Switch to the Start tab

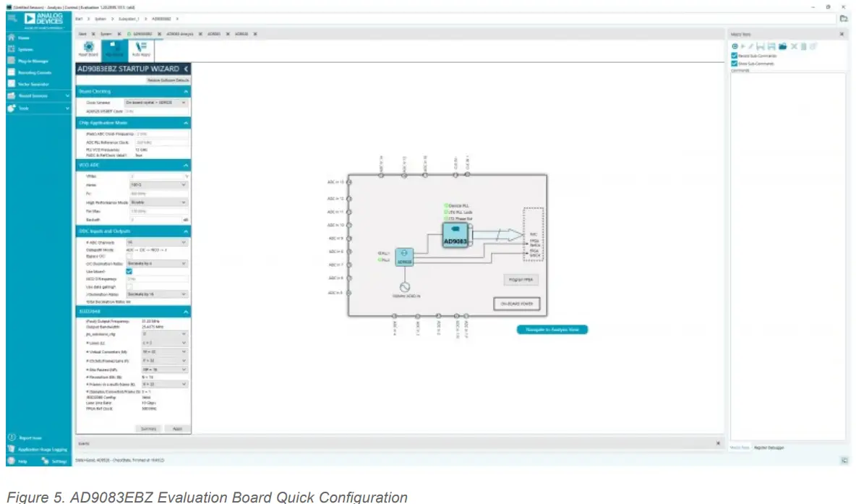point(82,34)
